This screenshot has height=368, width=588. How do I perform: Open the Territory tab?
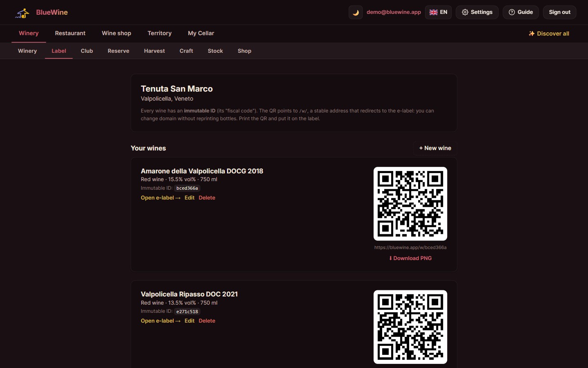[160, 34]
